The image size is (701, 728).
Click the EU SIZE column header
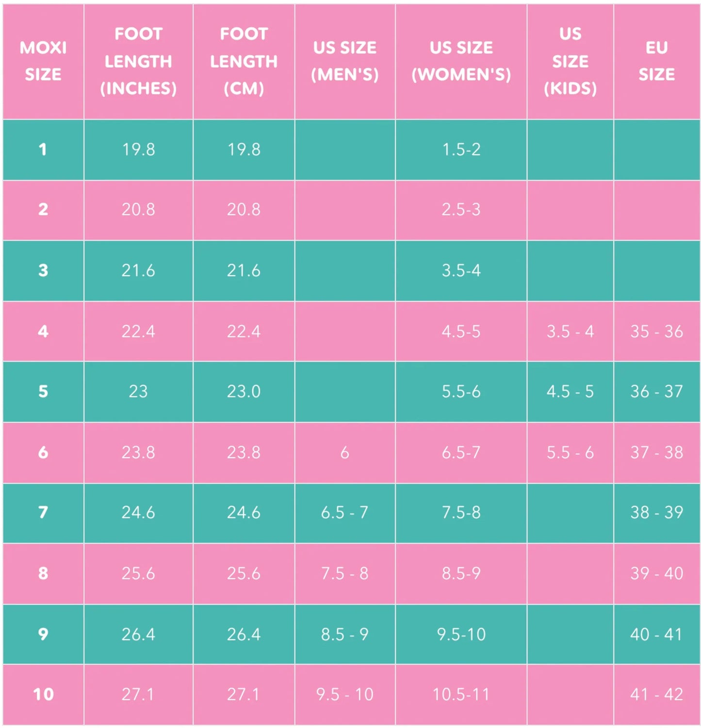tap(656, 61)
